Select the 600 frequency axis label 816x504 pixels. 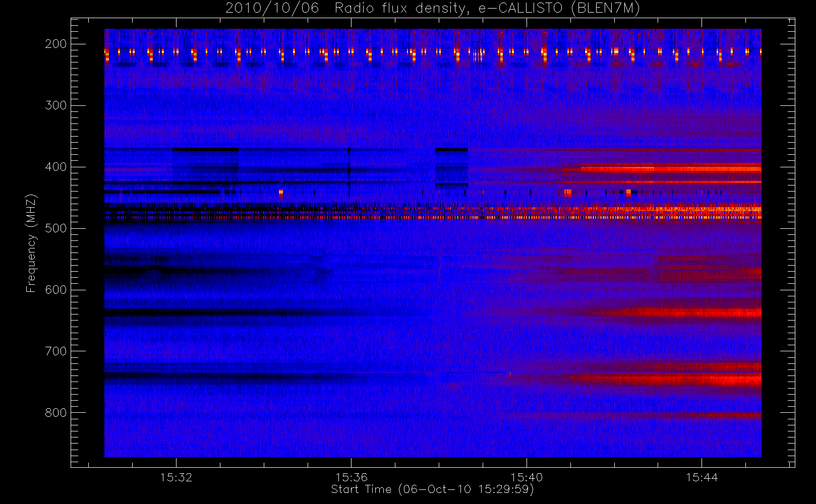point(56,290)
